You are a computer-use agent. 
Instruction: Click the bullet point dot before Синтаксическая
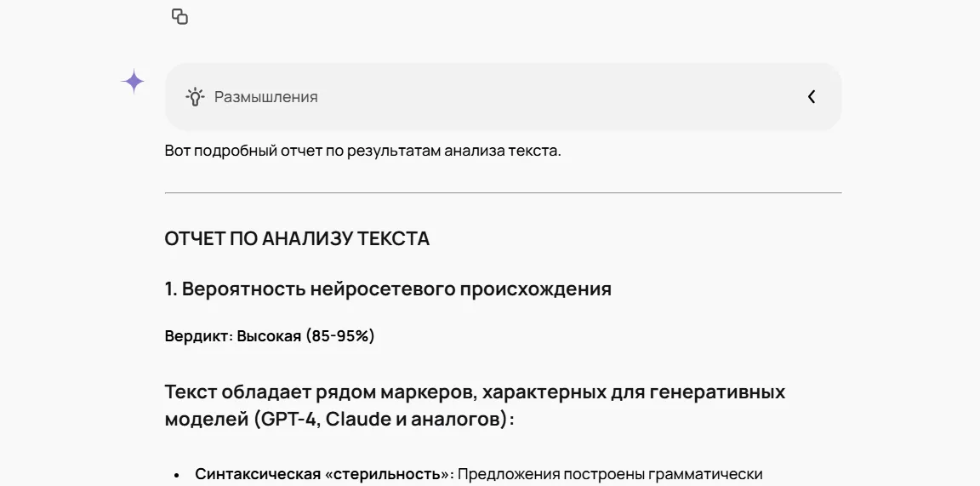[177, 476]
